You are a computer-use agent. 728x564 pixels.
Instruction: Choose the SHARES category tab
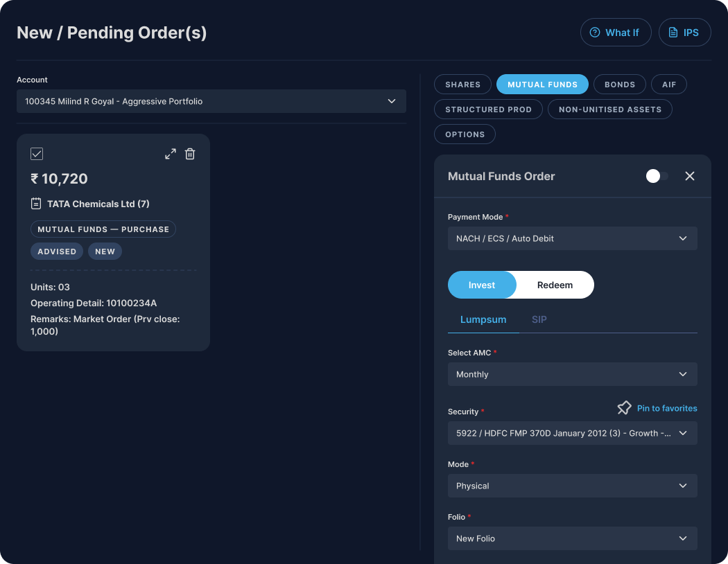pyautogui.click(x=462, y=85)
